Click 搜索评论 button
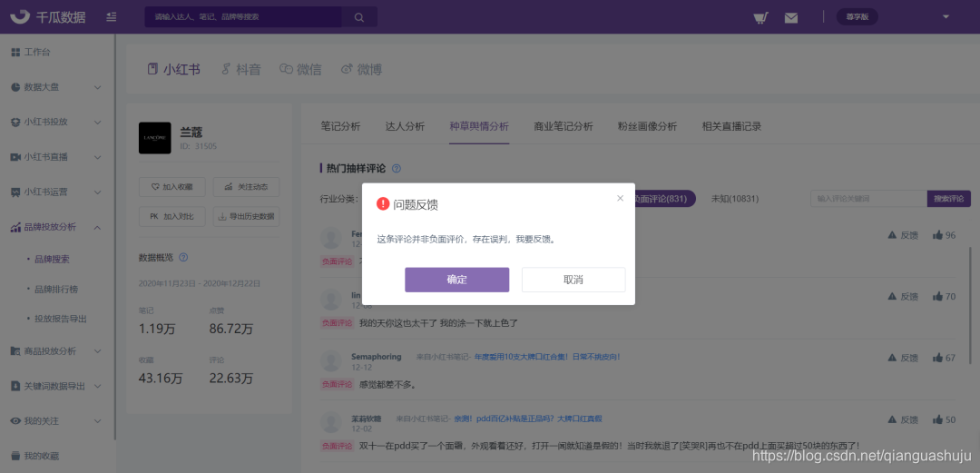Viewport: 980px width, 473px height. point(949,199)
